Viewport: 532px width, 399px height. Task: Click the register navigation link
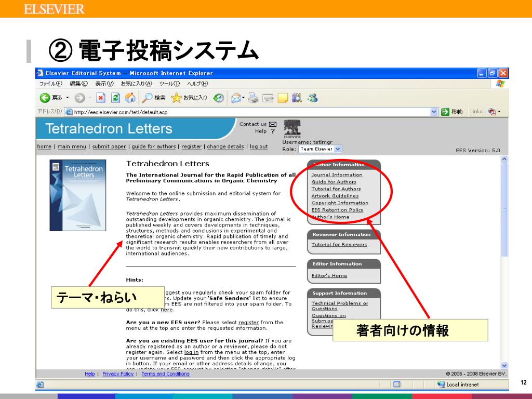(x=191, y=147)
